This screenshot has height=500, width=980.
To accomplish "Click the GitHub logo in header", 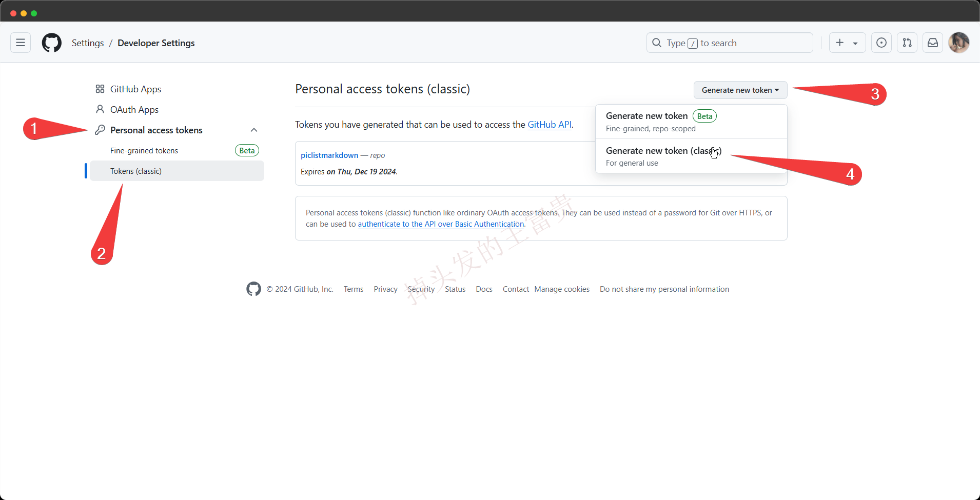I will tap(52, 43).
